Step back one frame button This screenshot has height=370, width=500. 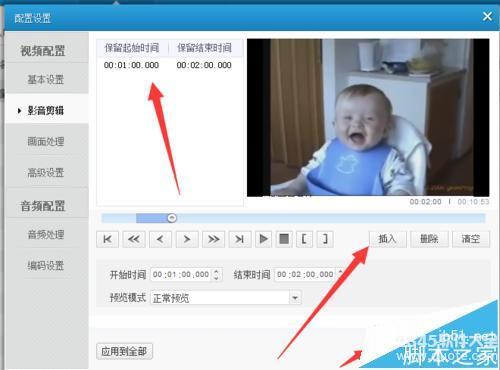click(160, 239)
